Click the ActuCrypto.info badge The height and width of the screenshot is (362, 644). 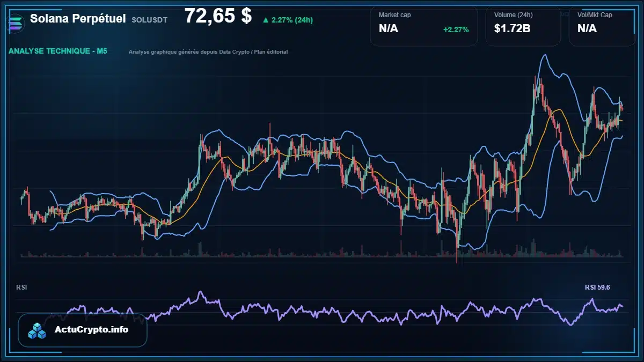coord(83,330)
